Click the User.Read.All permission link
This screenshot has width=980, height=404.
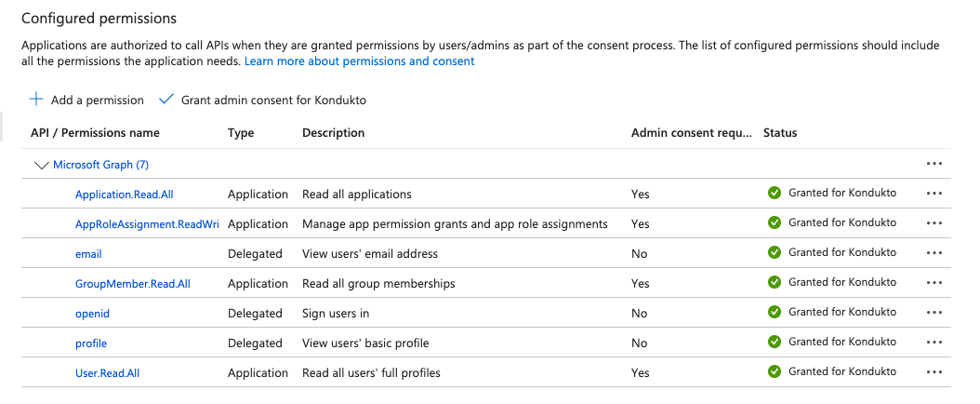[107, 373]
